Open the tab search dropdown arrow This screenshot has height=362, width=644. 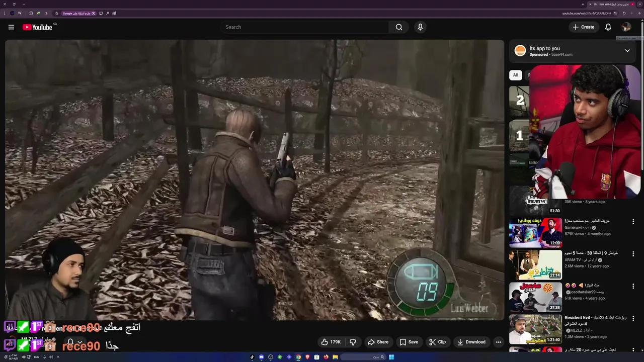click(x=640, y=4)
